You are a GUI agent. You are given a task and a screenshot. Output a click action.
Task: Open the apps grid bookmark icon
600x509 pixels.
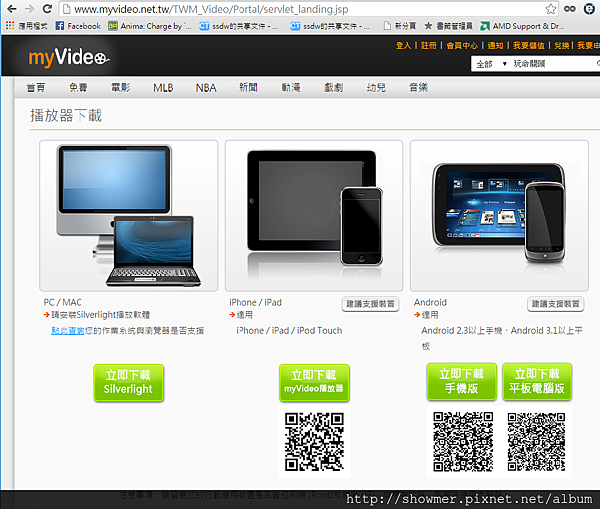[x=10, y=26]
